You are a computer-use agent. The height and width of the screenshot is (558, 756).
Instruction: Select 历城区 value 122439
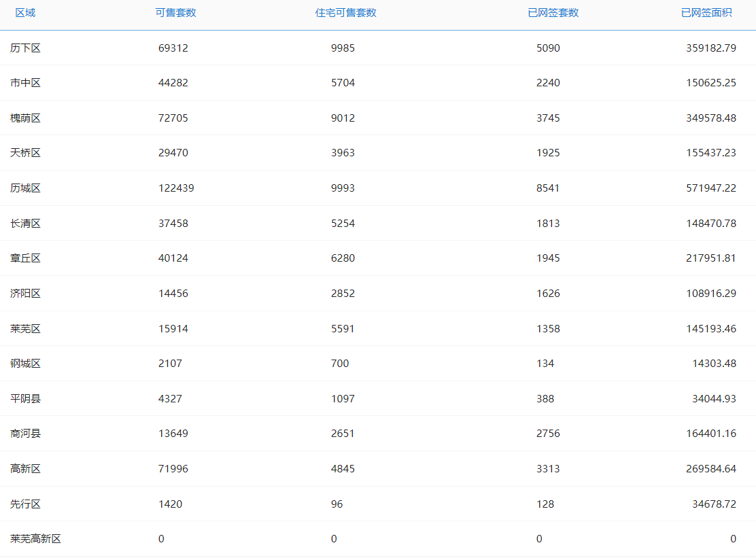coord(176,188)
